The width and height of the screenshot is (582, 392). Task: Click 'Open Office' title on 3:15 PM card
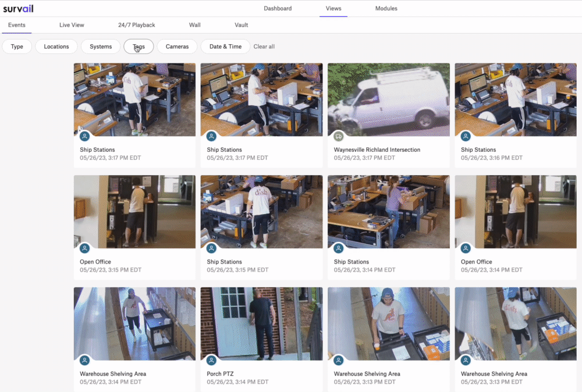click(x=95, y=262)
